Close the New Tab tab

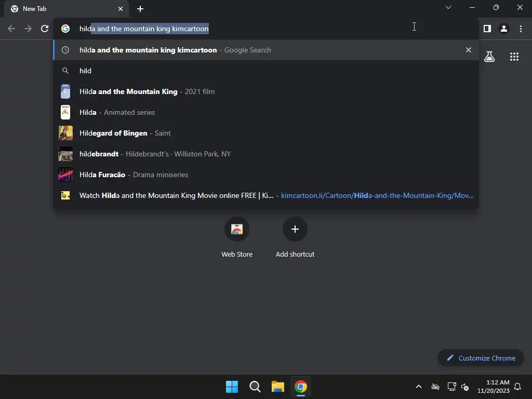click(x=121, y=9)
